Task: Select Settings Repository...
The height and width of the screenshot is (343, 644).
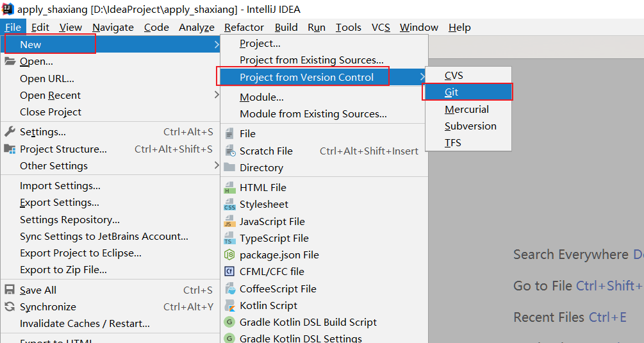Action: click(110, 220)
